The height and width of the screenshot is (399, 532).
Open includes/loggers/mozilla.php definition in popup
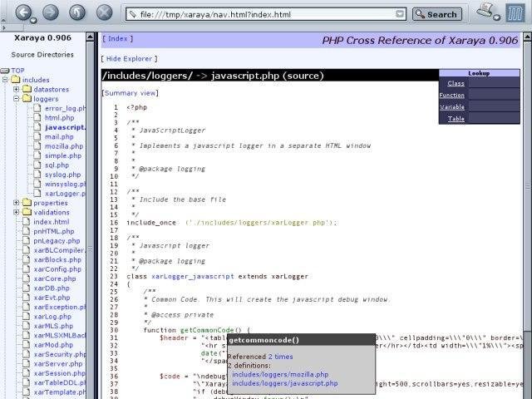coord(280,375)
